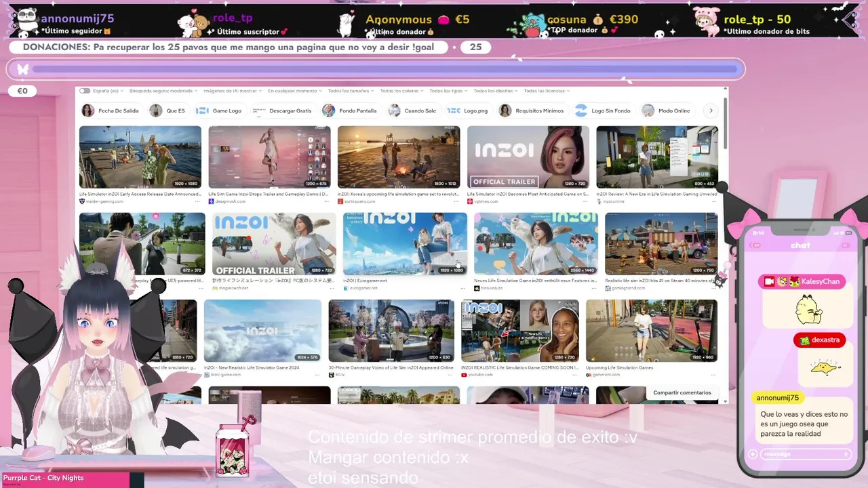Click the camera icon beside KalesyChan

pos(769,281)
